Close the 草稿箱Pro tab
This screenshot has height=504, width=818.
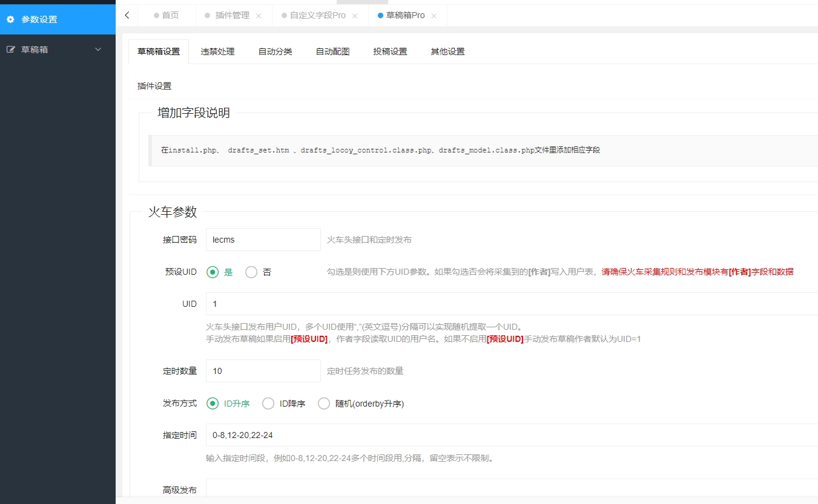coord(434,16)
